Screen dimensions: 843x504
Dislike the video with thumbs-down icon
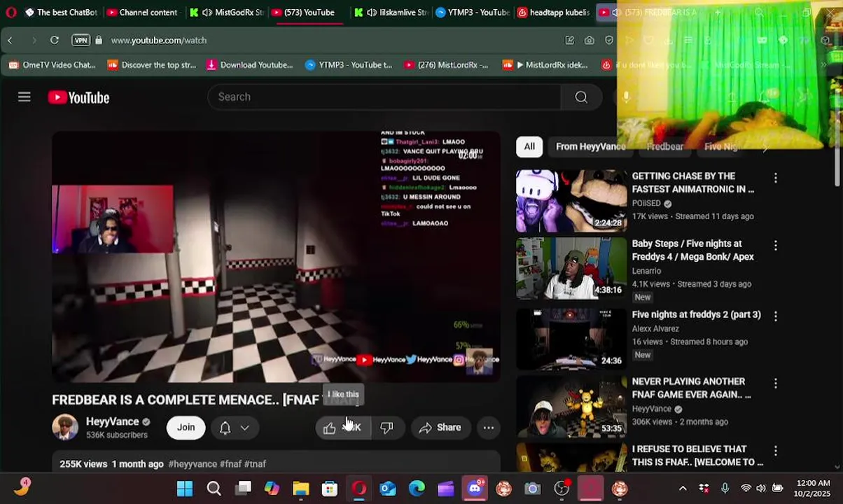click(x=386, y=428)
